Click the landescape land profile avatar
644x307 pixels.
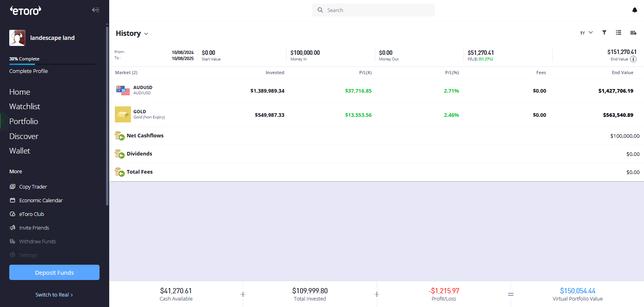pyautogui.click(x=17, y=38)
